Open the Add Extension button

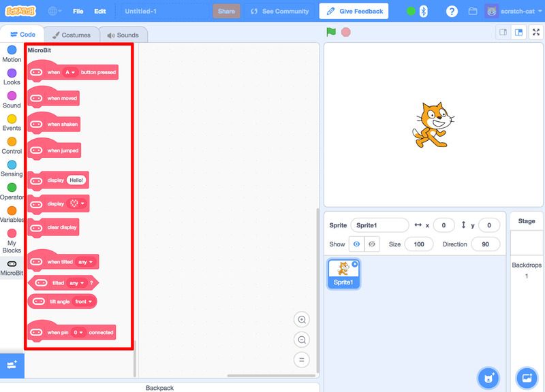point(12,365)
